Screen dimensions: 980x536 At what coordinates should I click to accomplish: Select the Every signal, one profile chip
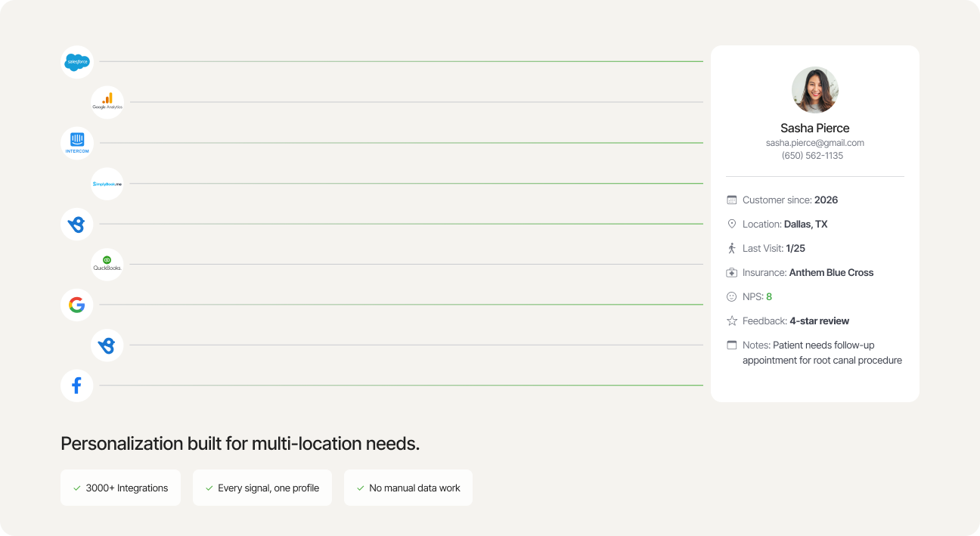click(x=262, y=488)
